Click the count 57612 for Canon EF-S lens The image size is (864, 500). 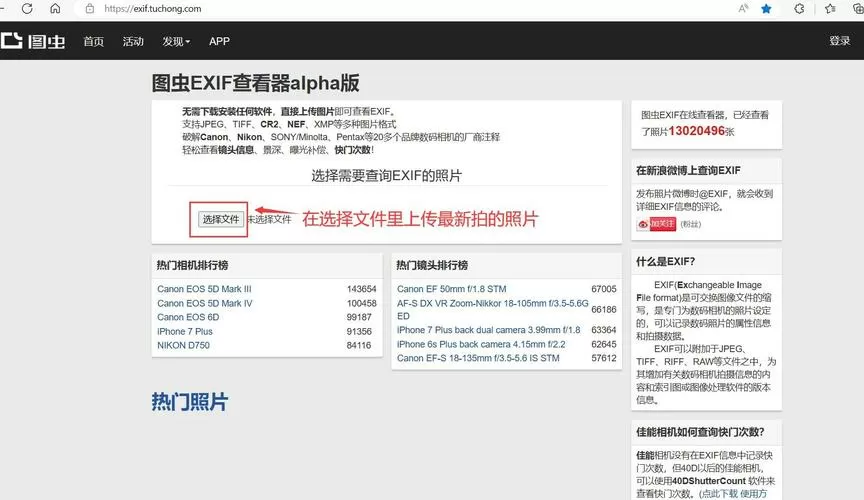point(604,358)
